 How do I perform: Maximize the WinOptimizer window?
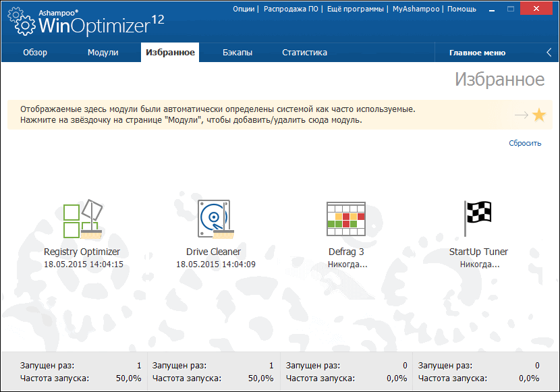[x=511, y=9]
